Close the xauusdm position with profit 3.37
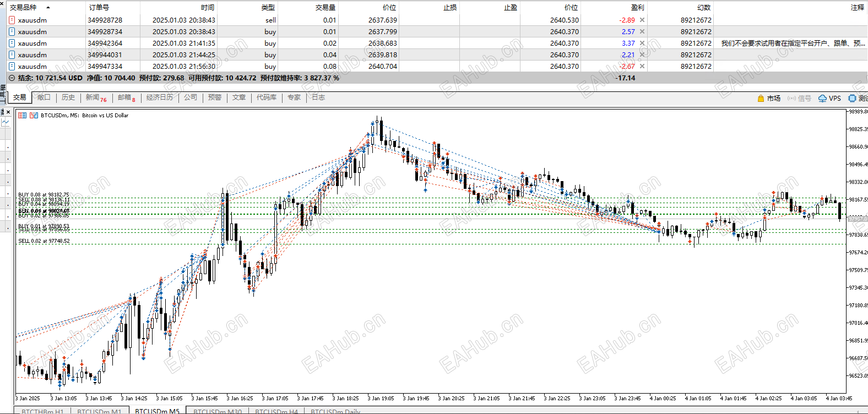 click(x=642, y=43)
